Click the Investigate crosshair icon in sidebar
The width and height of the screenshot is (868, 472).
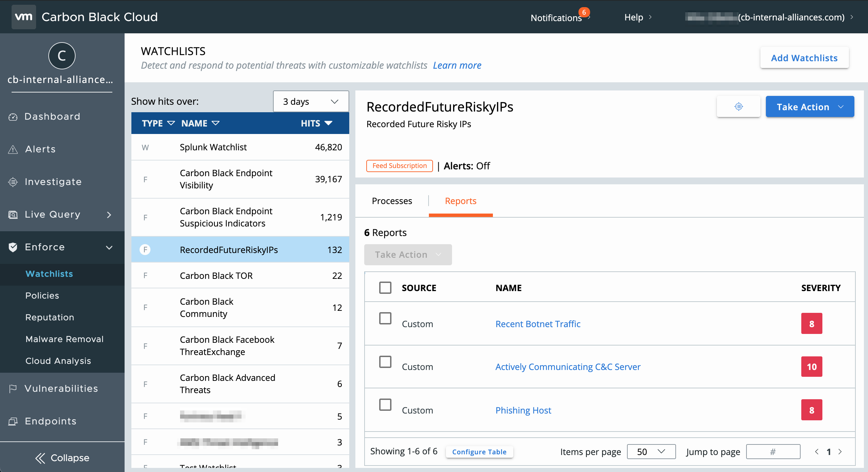13,182
